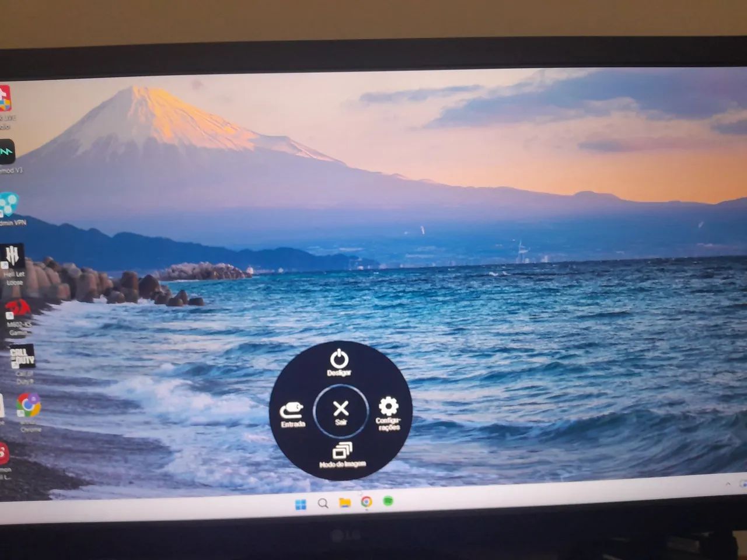Select the Google Chrome desktop shortcut

pyautogui.click(x=29, y=412)
